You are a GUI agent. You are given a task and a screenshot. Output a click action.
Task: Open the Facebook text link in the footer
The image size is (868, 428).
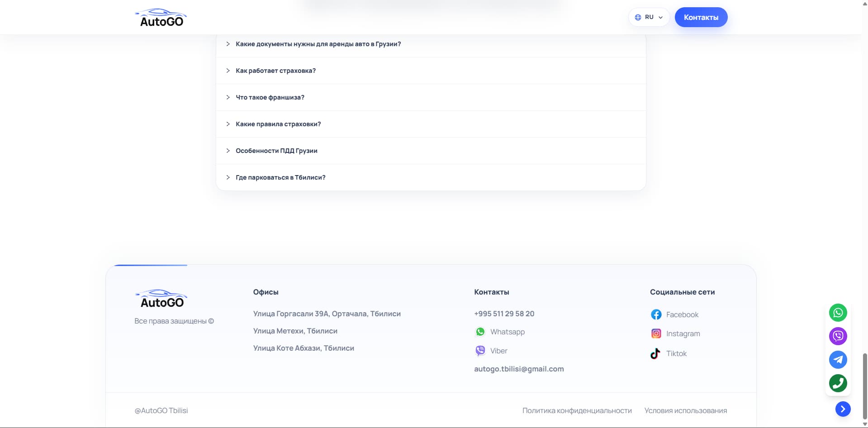tap(682, 314)
